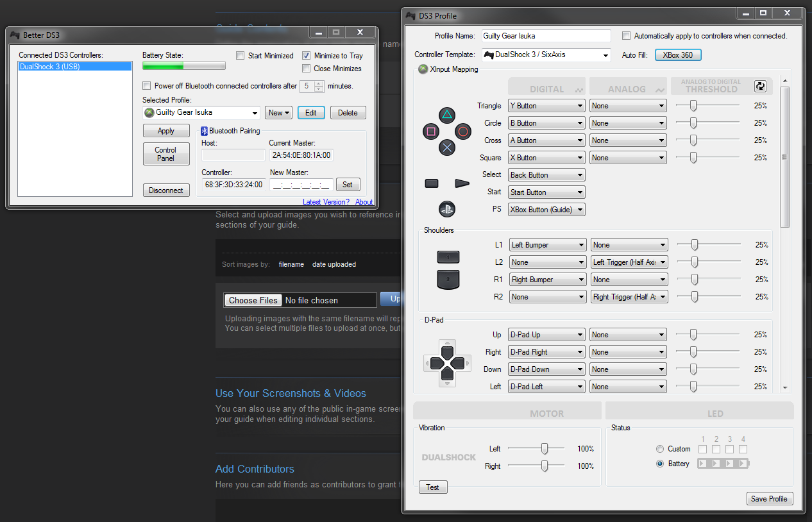The width and height of the screenshot is (812, 522).
Task: Click the Circle face button icon
Action: pyautogui.click(x=463, y=132)
